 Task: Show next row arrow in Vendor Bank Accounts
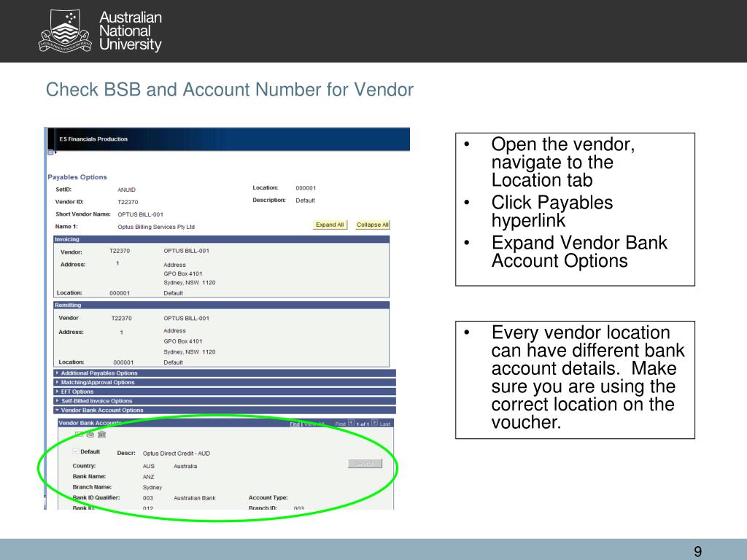pos(375,423)
